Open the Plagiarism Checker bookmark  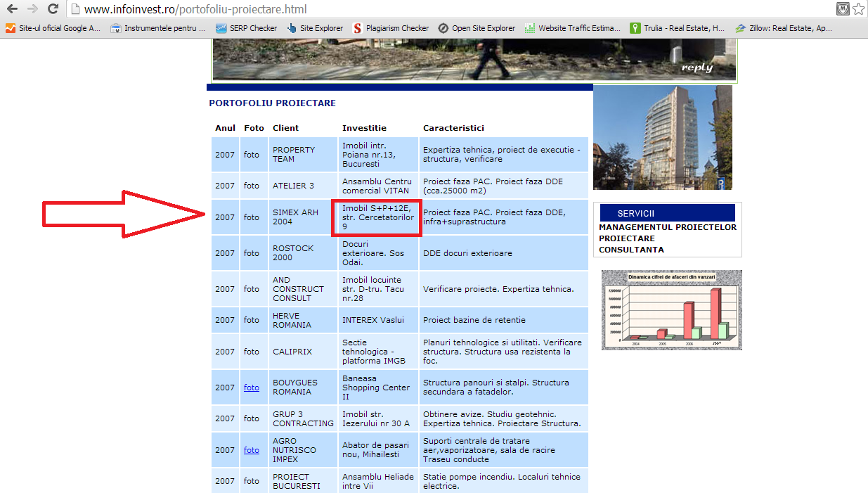(x=390, y=28)
